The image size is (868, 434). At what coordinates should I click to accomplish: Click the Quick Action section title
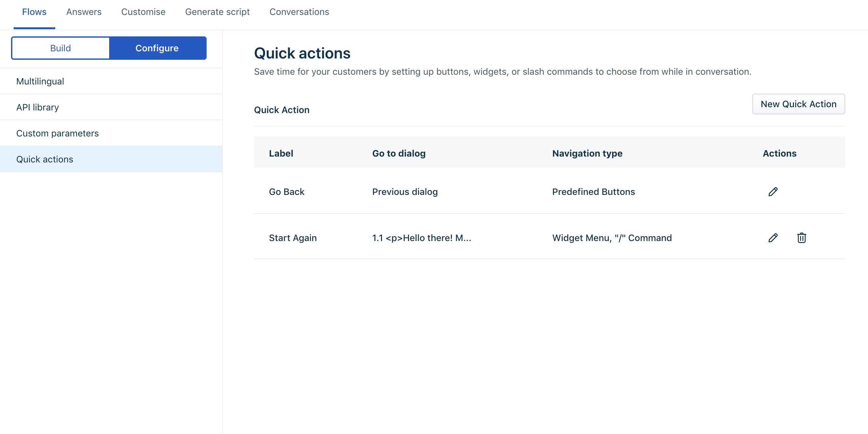click(282, 110)
